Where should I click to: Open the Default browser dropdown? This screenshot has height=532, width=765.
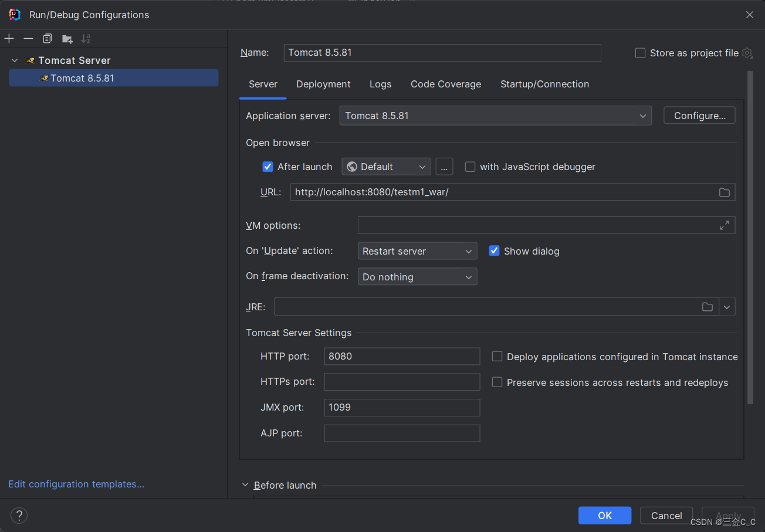pyautogui.click(x=387, y=167)
